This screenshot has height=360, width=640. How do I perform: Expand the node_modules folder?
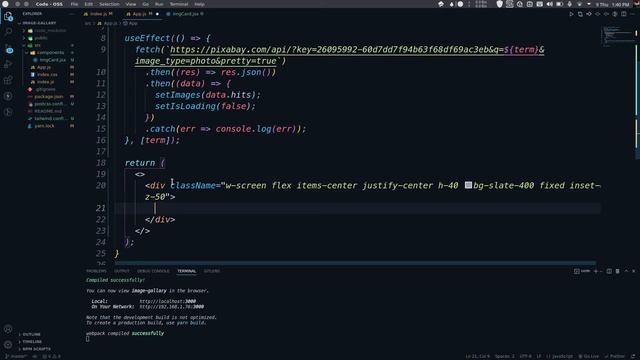pos(50,31)
